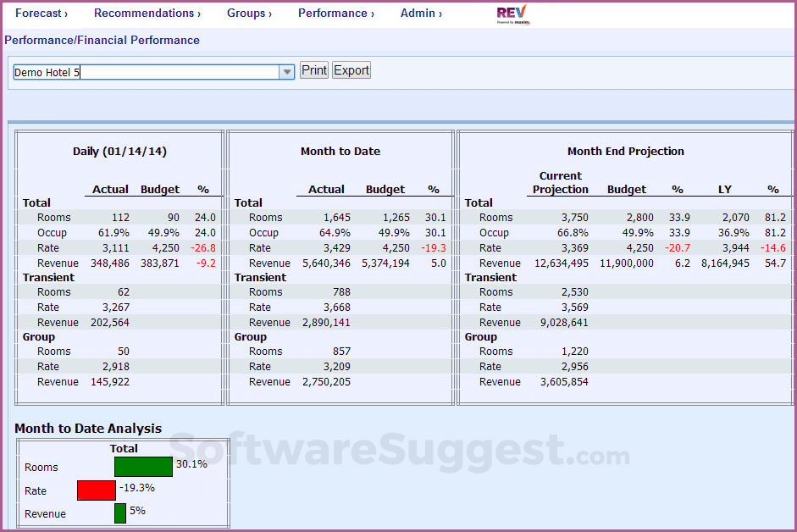Select Month to Date occupancy 64.9%

click(x=335, y=232)
